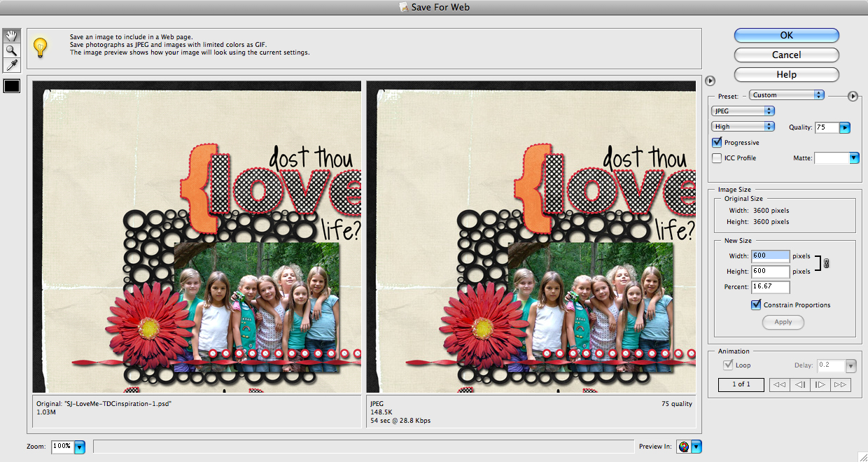Open the JPEG file format dropdown
Viewport: 868px width, 462px height.
pos(743,111)
